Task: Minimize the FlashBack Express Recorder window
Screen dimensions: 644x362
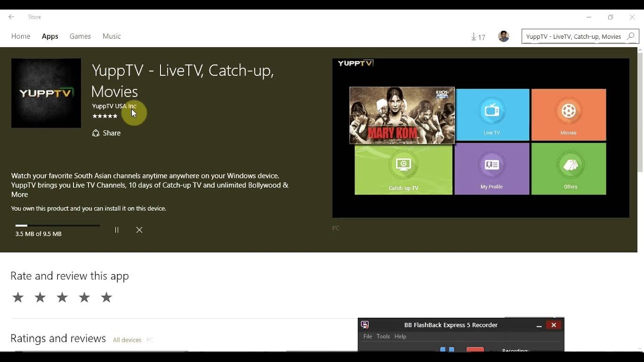Action: tap(539, 325)
